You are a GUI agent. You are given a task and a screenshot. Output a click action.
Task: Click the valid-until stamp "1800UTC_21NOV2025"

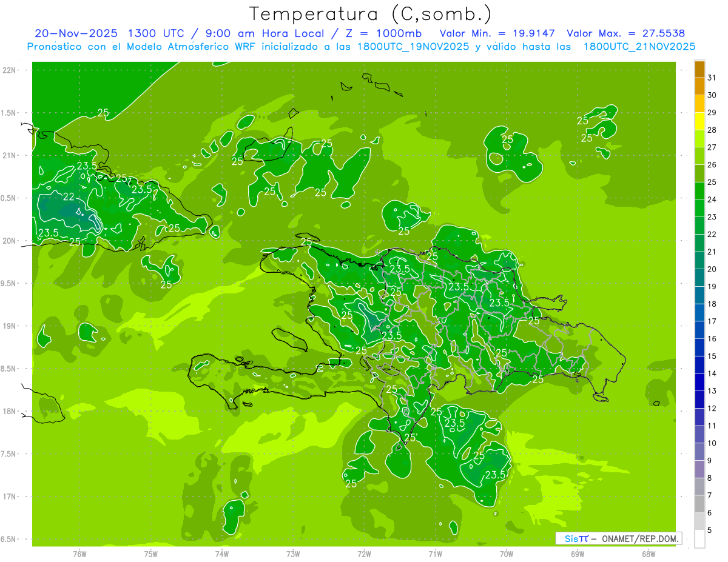tap(639, 46)
